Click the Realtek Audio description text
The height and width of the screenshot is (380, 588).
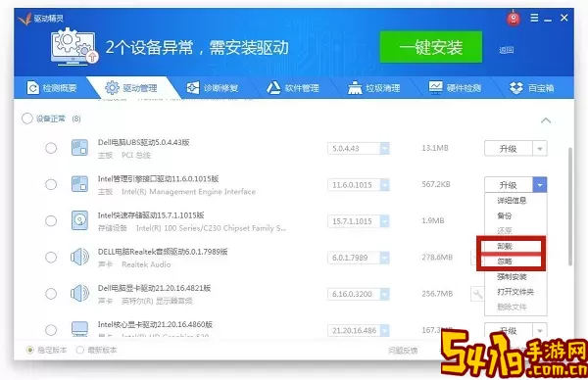pyautogui.click(x=146, y=264)
